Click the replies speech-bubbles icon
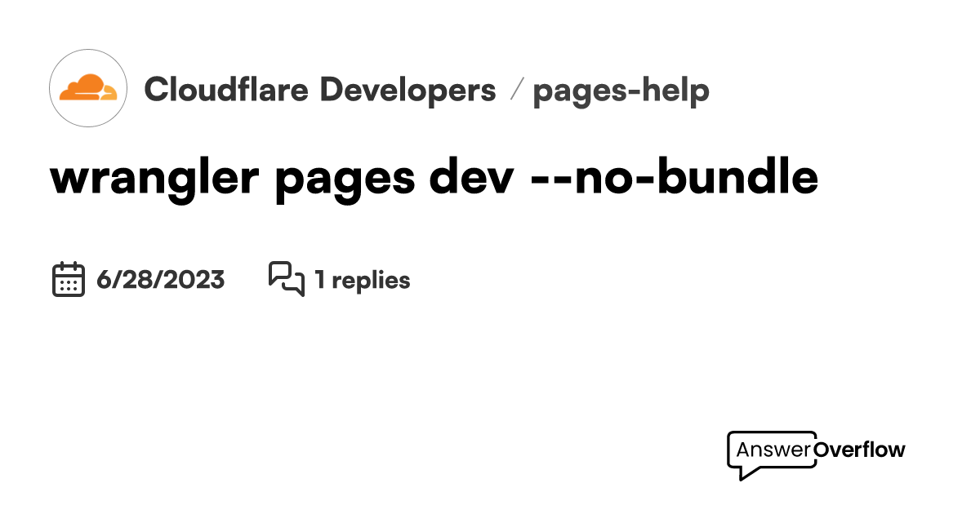This screenshot has width=980, height=514. click(286, 279)
